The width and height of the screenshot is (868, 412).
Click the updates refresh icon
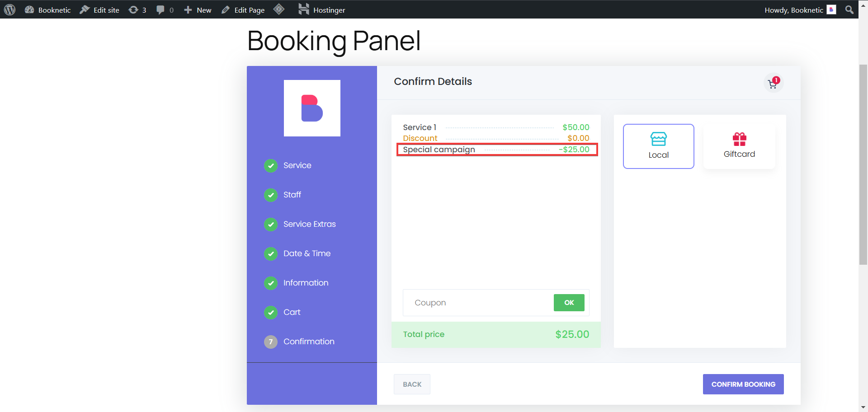pyautogui.click(x=133, y=9)
